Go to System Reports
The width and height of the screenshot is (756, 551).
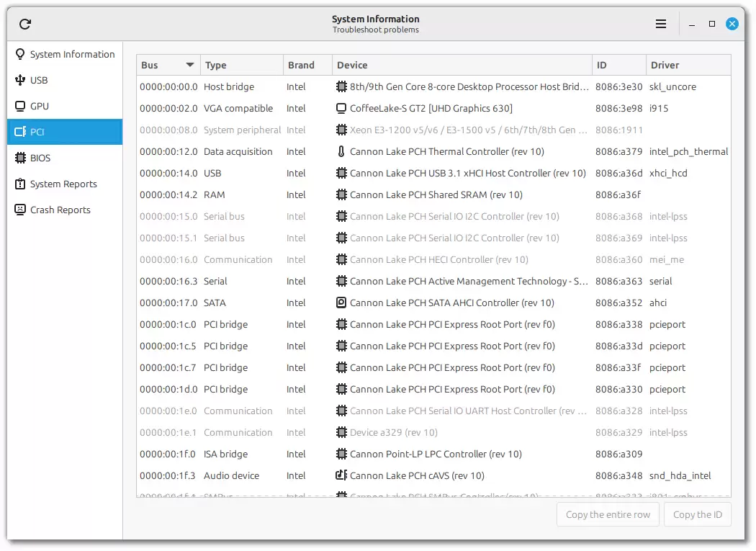point(63,184)
